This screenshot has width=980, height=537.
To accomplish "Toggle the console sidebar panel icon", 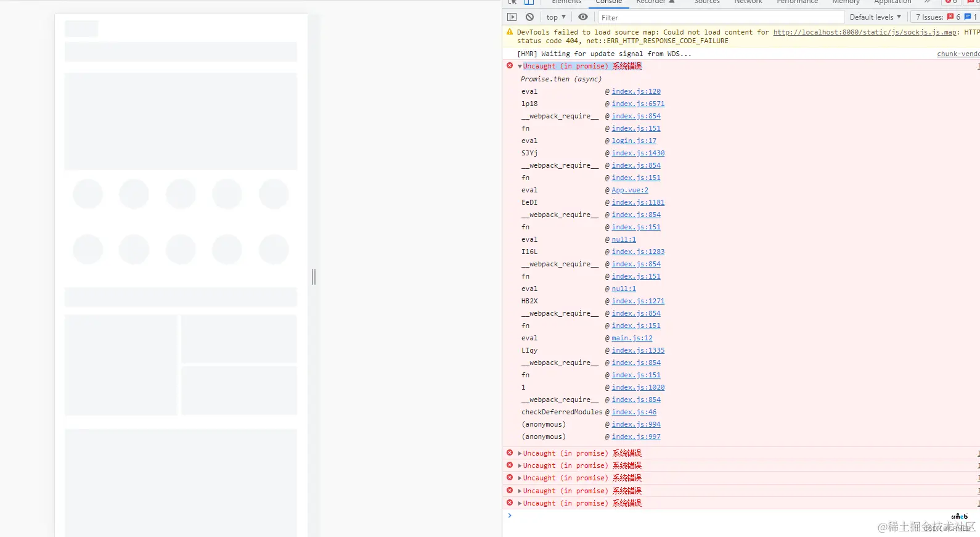I will point(512,17).
